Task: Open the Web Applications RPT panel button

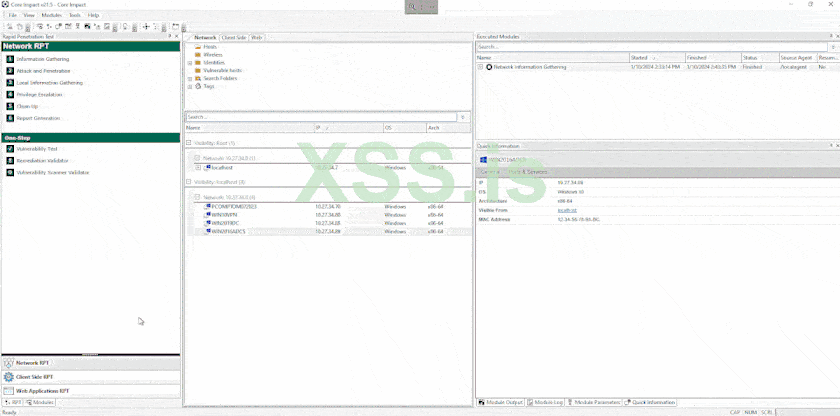Action: (x=91, y=391)
